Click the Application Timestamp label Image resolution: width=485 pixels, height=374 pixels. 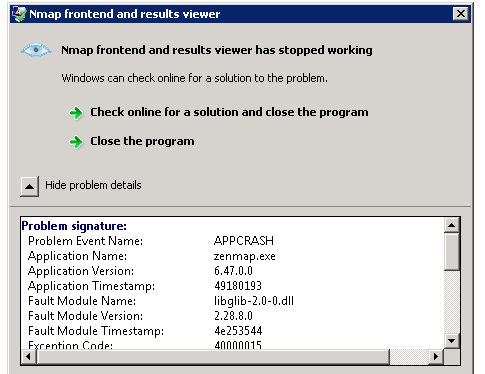pos(91,286)
